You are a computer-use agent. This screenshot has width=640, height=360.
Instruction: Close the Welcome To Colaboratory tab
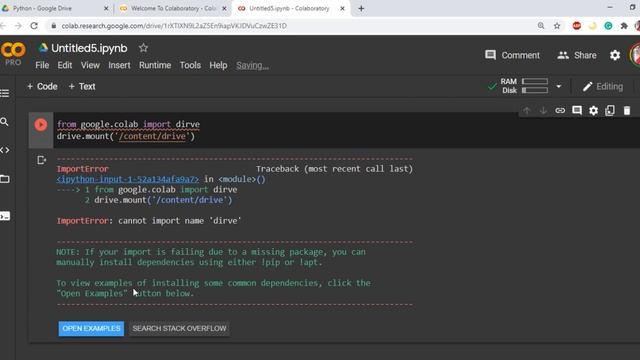point(224,8)
